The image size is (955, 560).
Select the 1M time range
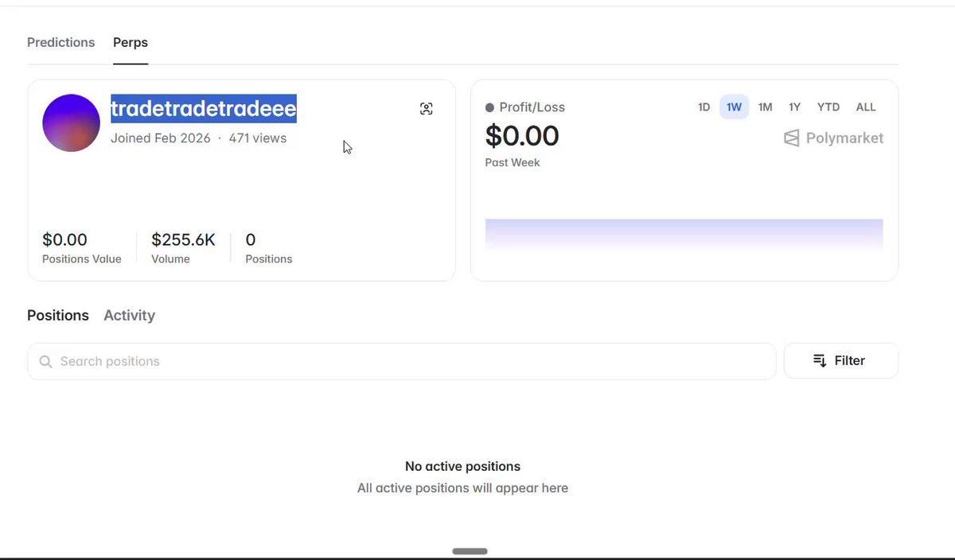[765, 107]
